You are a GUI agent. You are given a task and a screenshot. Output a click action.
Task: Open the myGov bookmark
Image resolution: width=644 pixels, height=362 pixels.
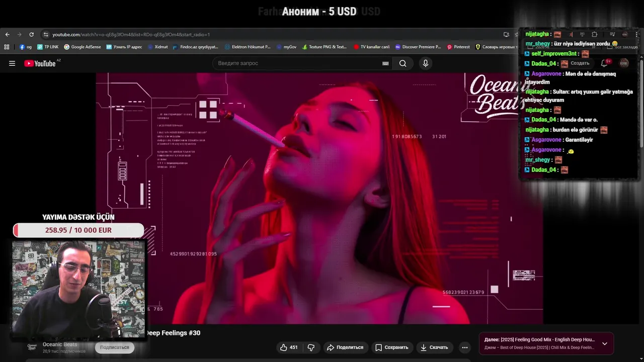click(286, 47)
